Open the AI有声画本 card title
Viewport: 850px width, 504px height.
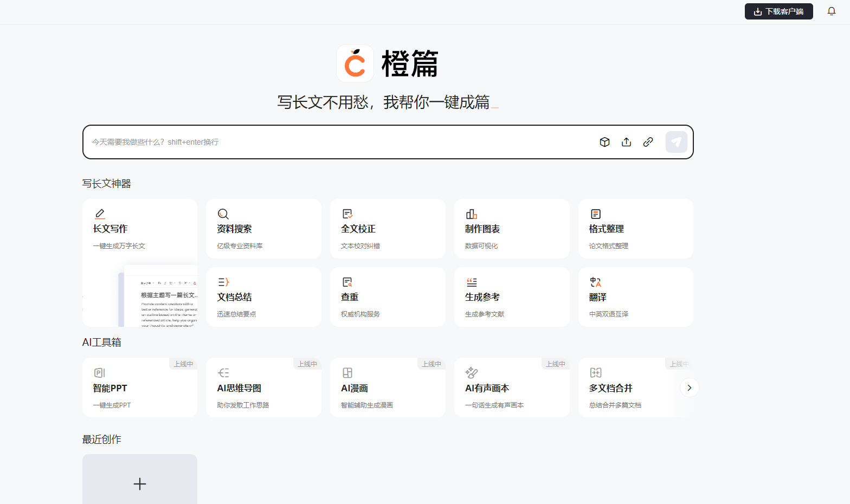point(487,389)
